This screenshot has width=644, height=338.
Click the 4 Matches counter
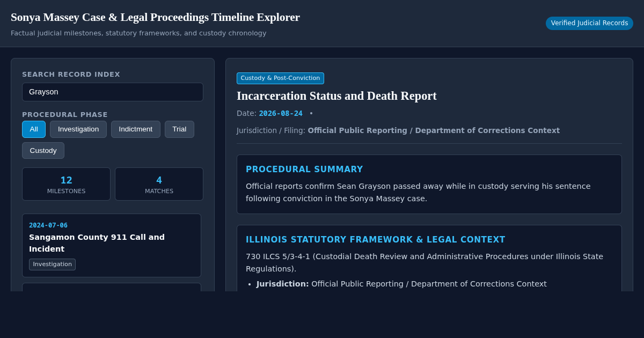(x=159, y=184)
